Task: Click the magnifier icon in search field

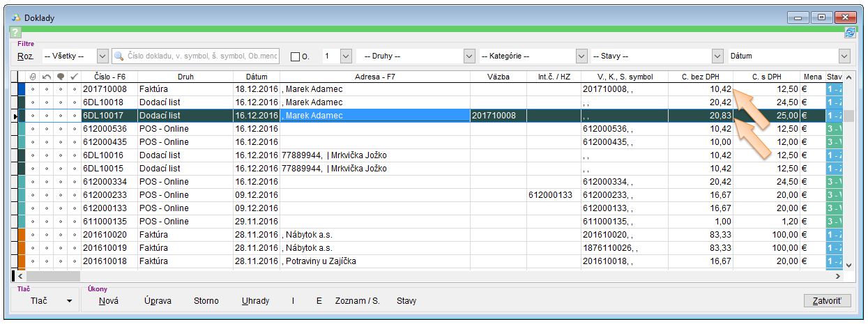Action: tap(120, 56)
